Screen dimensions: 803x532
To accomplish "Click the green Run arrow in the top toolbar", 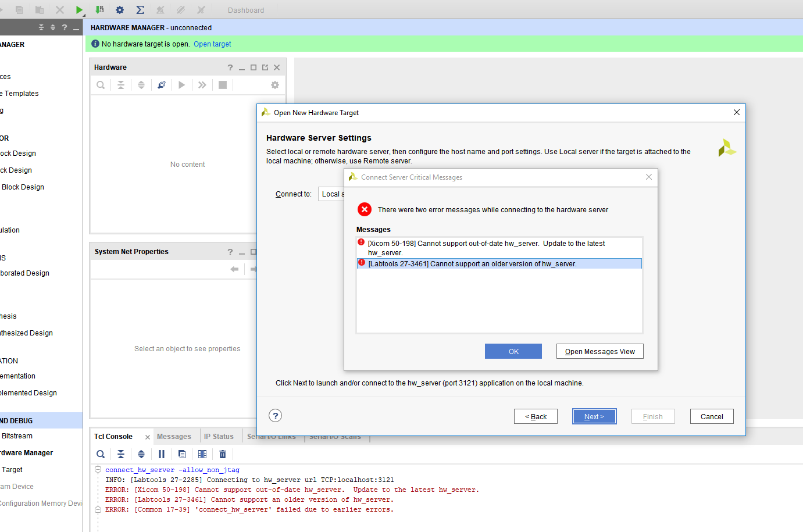I will click(x=79, y=10).
